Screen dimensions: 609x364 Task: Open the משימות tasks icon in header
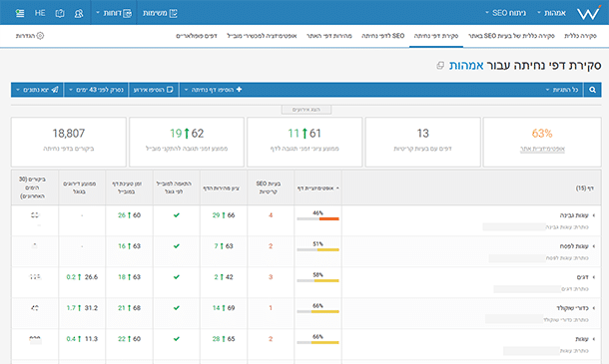point(174,13)
